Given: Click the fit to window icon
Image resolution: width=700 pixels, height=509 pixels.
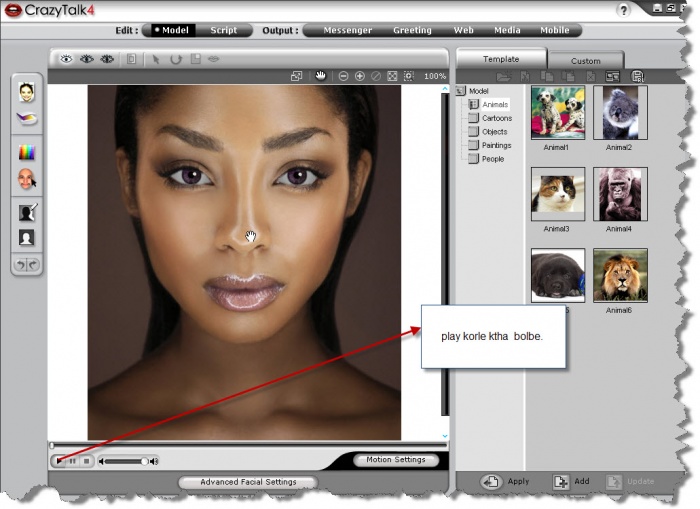Looking at the screenshot, I should pos(392,76).
